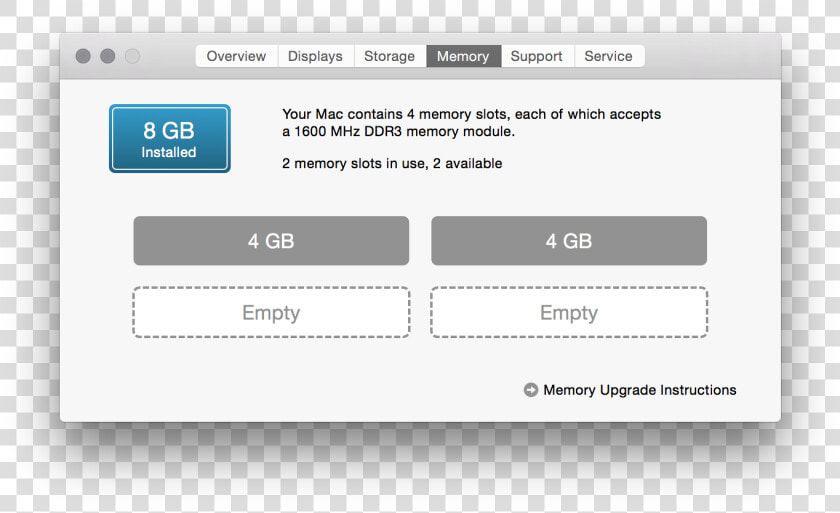Minimize the window with the second dot
The image size is (840, 513).
click(x=108, y=56)
